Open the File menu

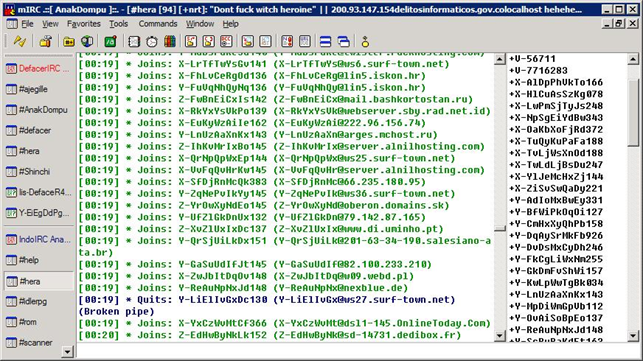27,24
